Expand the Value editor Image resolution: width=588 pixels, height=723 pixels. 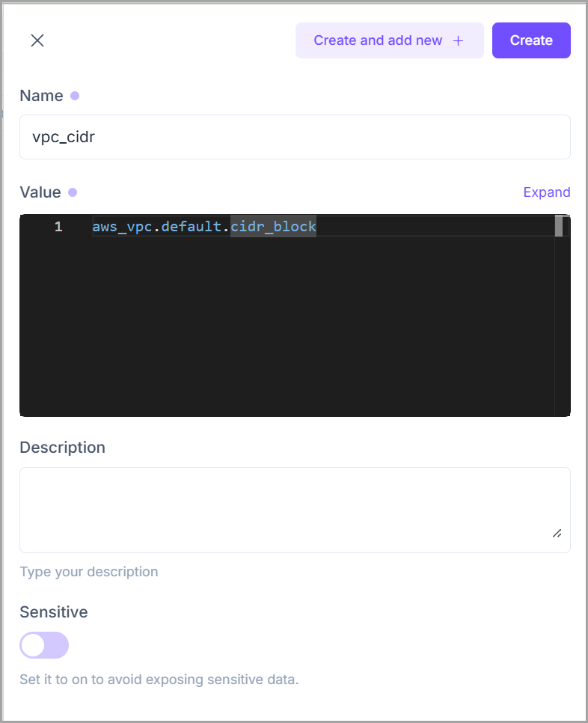(x=546, y=192)
